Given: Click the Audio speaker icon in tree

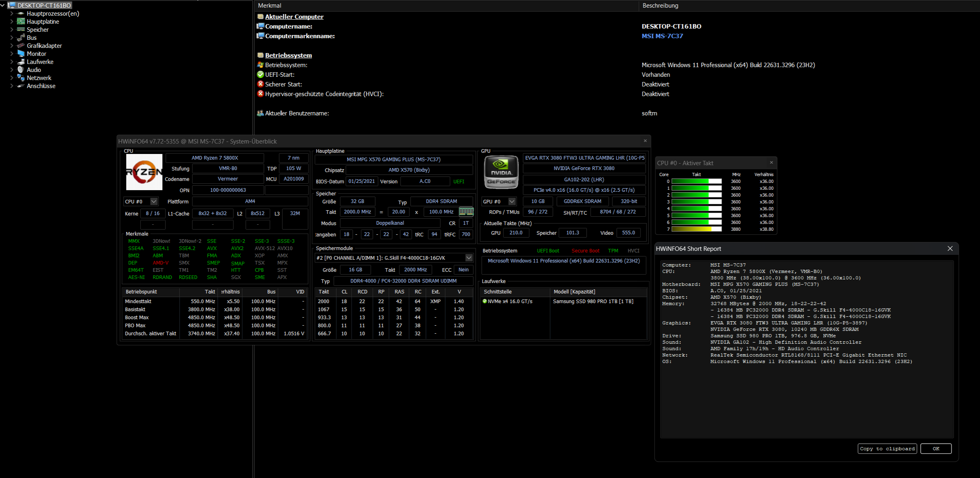Looking at the screenshot, I should coord(21,70).
